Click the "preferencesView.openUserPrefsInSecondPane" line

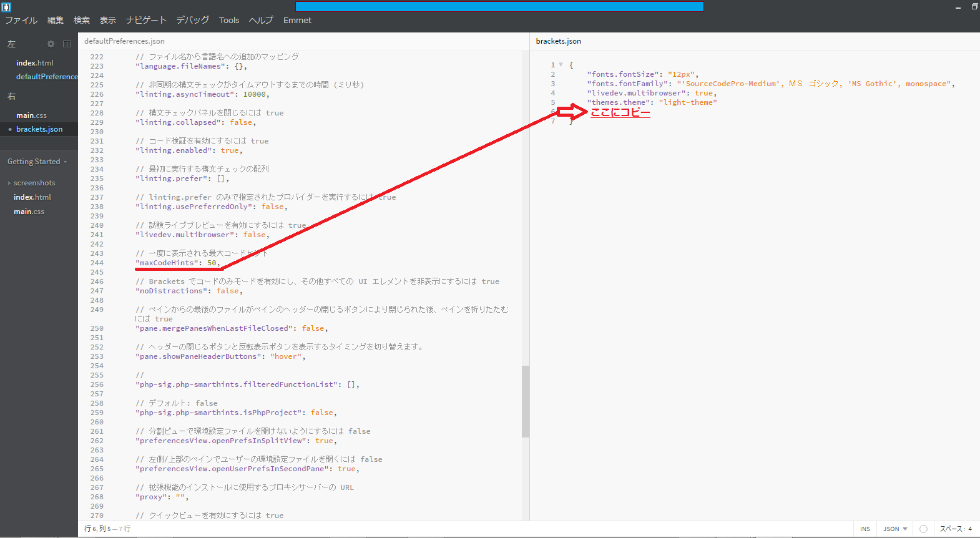(x=247, y=469)
